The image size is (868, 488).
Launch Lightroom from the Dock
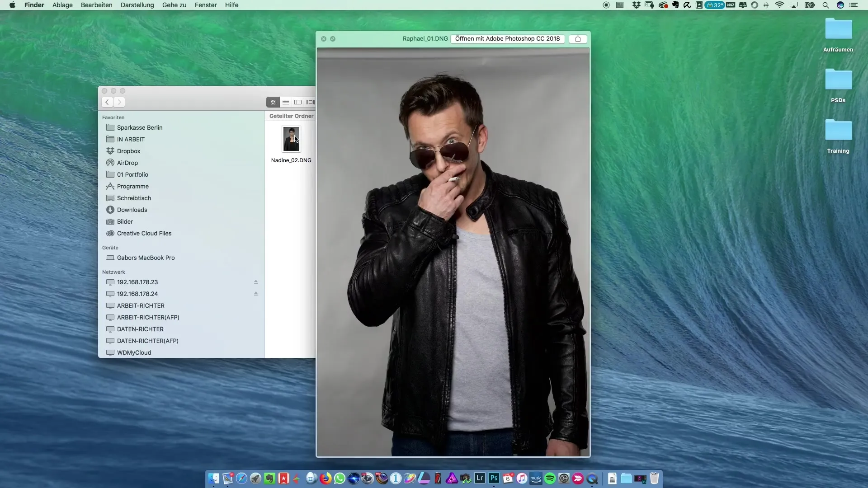[480, 478]
